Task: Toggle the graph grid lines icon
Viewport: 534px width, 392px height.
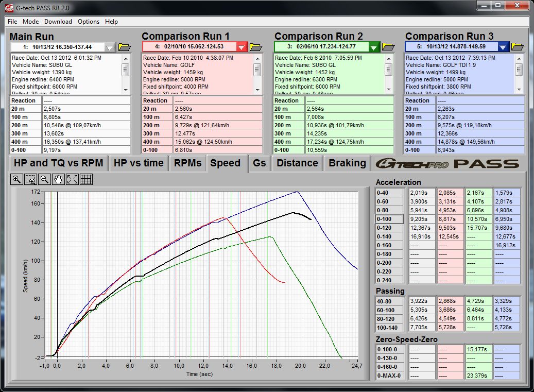Action: [86, 179]
